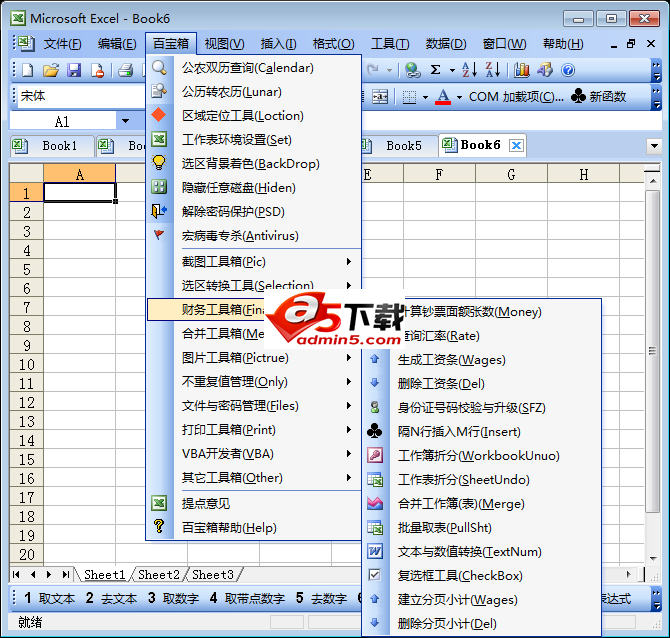This screenshot has width=670, height=638.
Task: Click Sort Descending Z-A icon
Action: coord(492,70)
